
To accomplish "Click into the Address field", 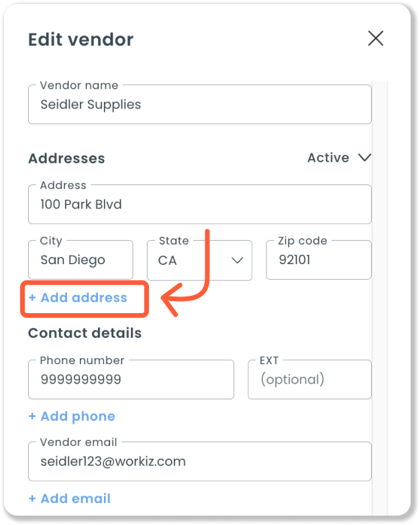I will (x=200, y=204).
